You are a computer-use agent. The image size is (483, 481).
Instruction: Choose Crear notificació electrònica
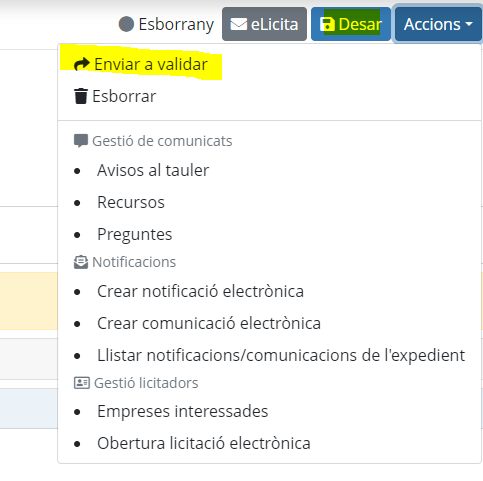click(x=200, y=291)
